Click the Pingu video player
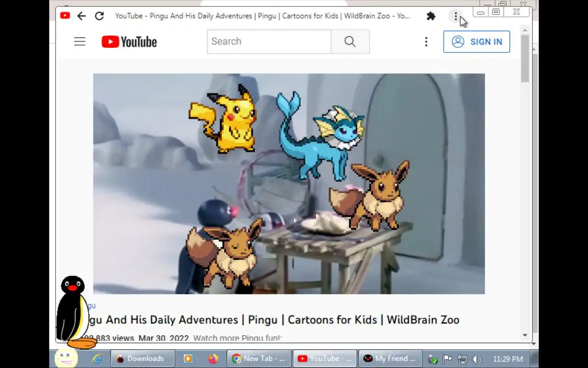This screenshot has height=368, width=588. pos(289,184)
